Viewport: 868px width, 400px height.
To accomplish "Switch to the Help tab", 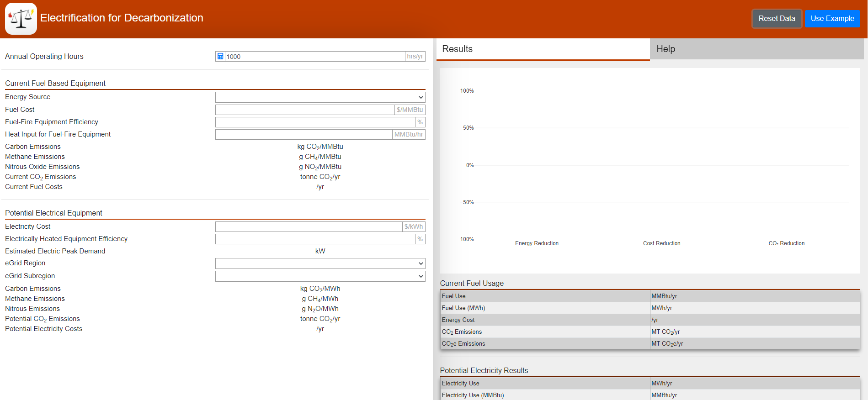I will tap(756, 49).
